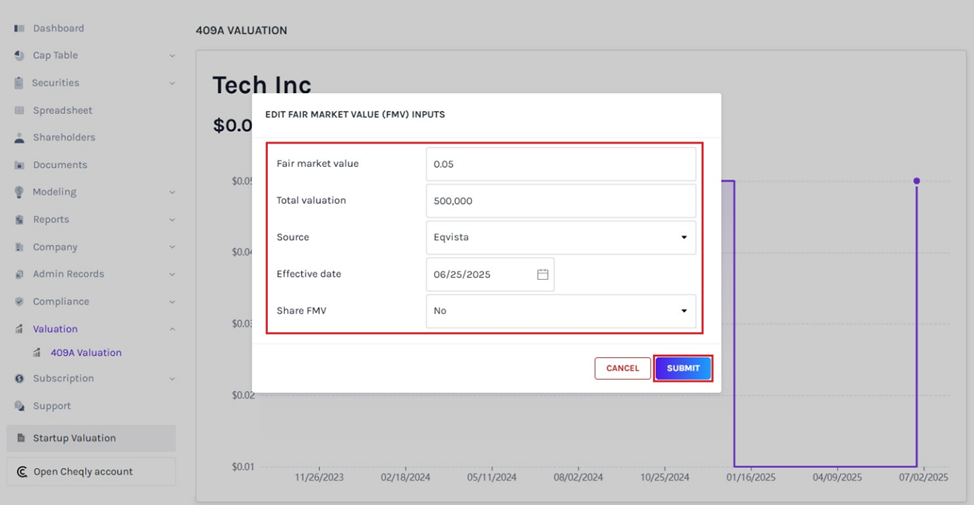Click the Modeling lightbulb icon
Image resolution: width=974 pixels, height=505 pixels.
(x=19, y=192)
